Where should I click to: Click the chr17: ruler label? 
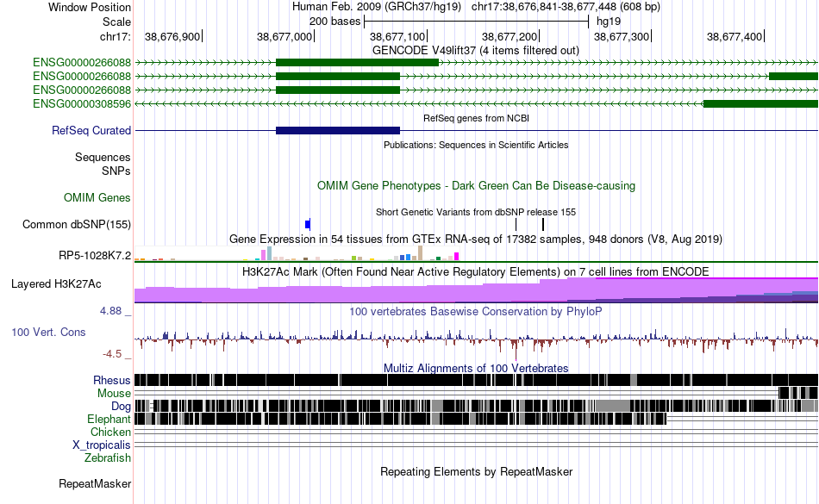coord(116,37)
